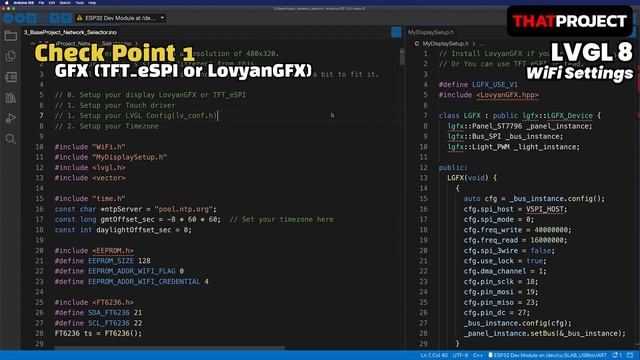Click 'cfg.spi_host = VSPI_HOST;' line
The height and width of the screenshot is (360, 640).
516,209
